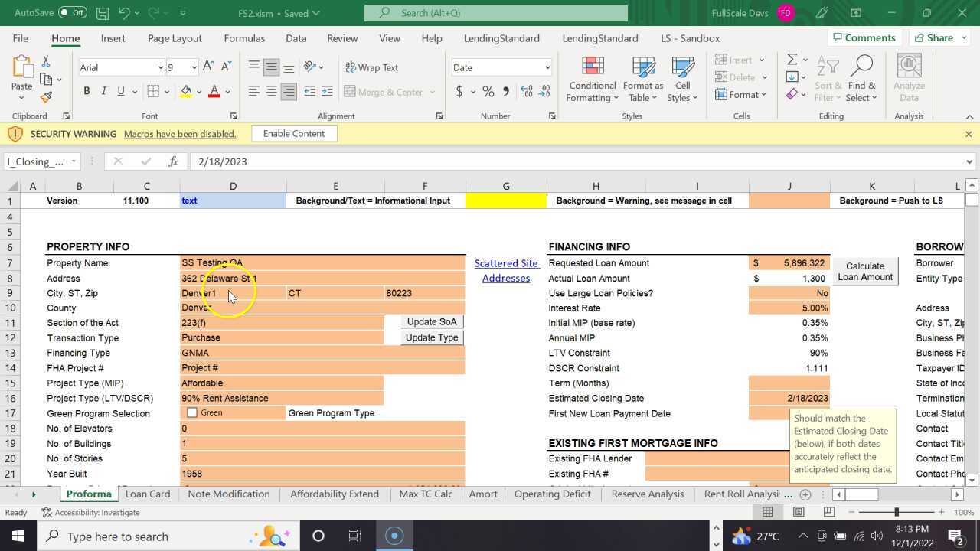Click the Enable Content button
This screenshot has width=980, height=551.
293,134
